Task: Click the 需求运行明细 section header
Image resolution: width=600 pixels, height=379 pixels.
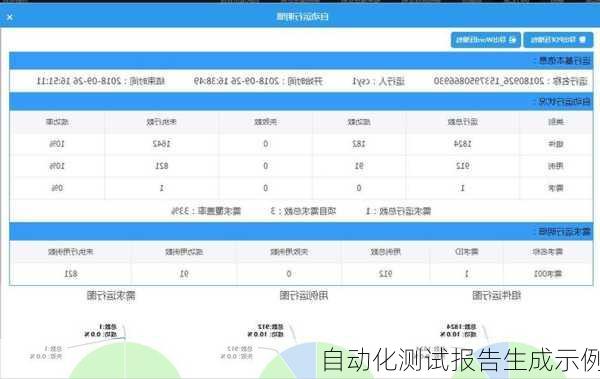Action: click(301, 232)
